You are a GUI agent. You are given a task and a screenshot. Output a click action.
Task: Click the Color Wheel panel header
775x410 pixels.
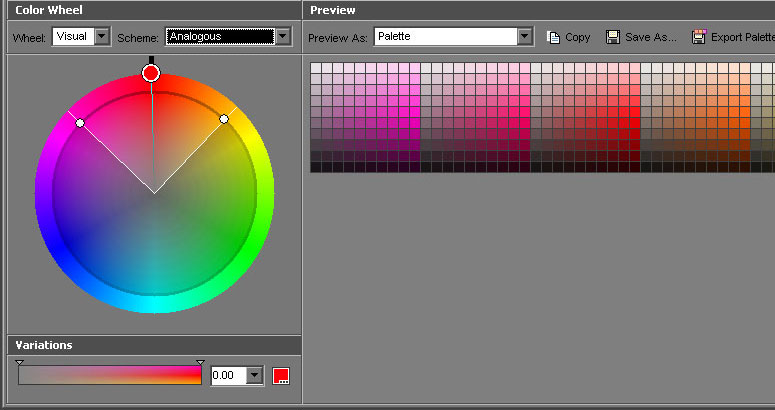pyautogui.click(x=154, y=10)
